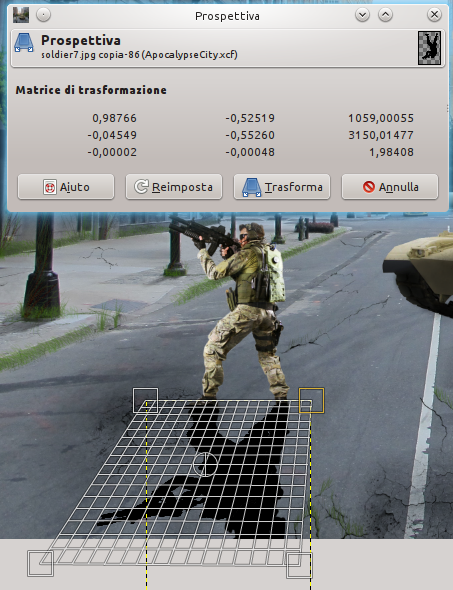
Task: Select the yellow highlighted top-right grid handle
Action: coord(312,400)
